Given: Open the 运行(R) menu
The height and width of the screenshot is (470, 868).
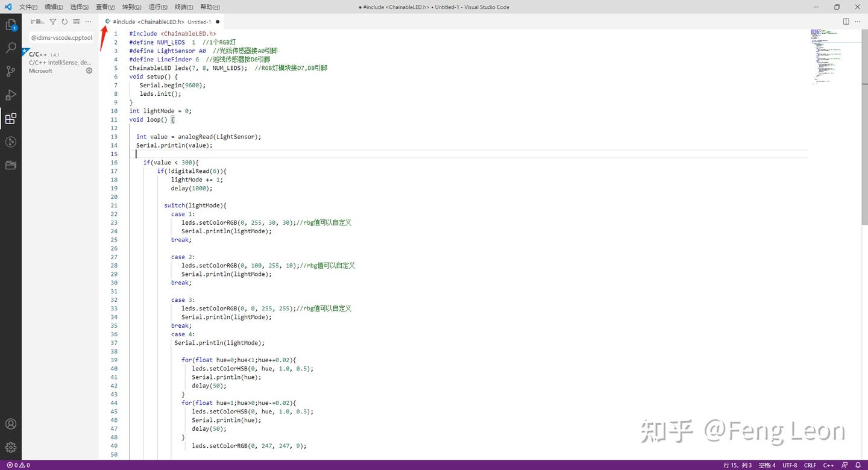Looking at the screenshot, I should 157,7.
